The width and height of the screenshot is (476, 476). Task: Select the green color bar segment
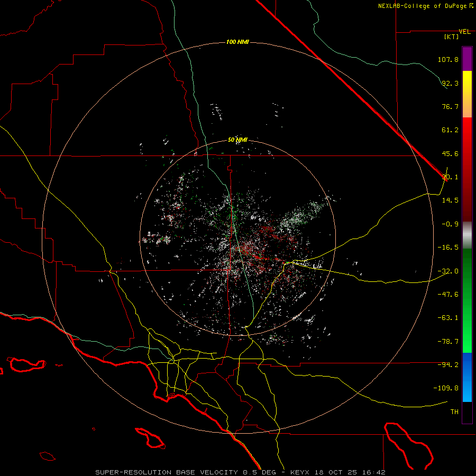(x=467, y=300)
